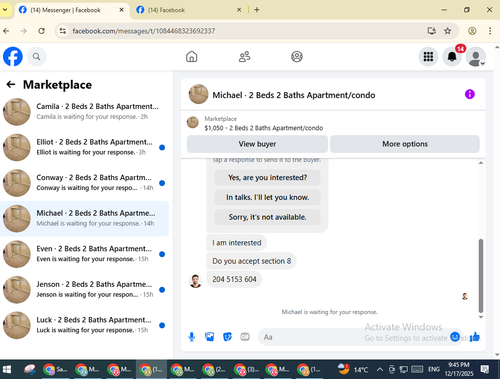This screenshot has width=500, height=379.
Task: Reply with 'Sorry, it's not available.'
Action: pyautogui.click(x=267, y=217)
